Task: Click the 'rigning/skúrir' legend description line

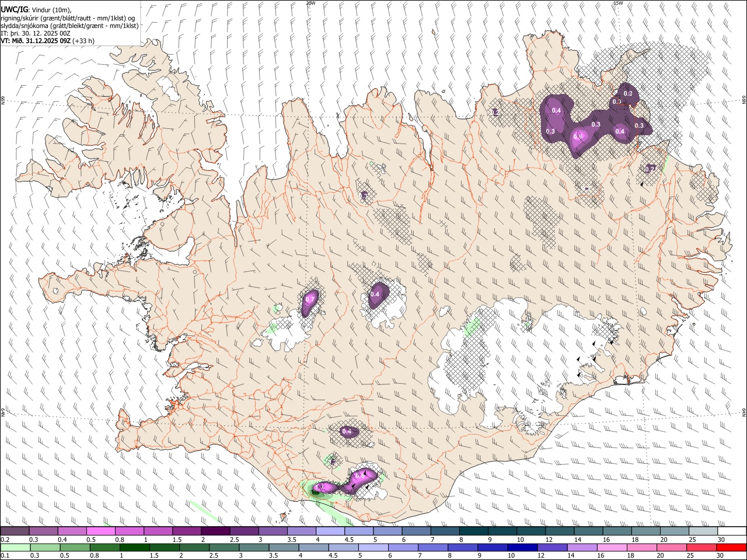Action: click(x=68, y=18)
